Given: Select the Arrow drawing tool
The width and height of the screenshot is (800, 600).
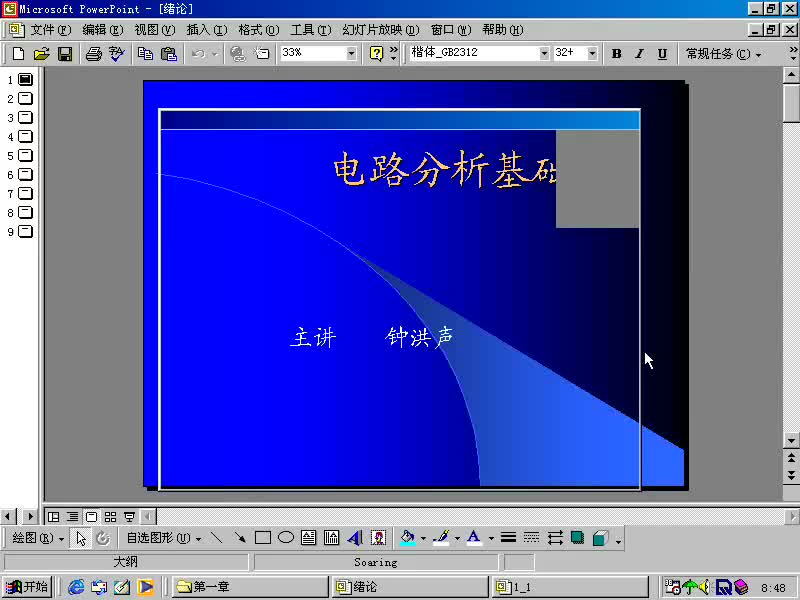Looking at the screenshot, I should 240,537.
